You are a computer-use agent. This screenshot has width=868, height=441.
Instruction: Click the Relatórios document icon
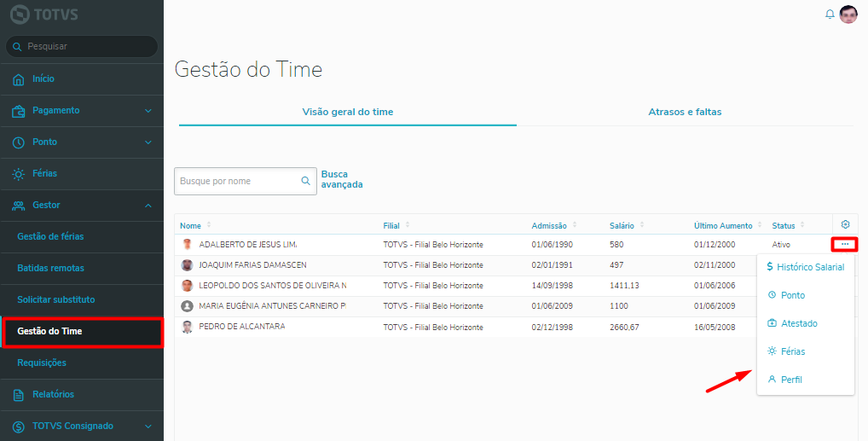[18, 395]
